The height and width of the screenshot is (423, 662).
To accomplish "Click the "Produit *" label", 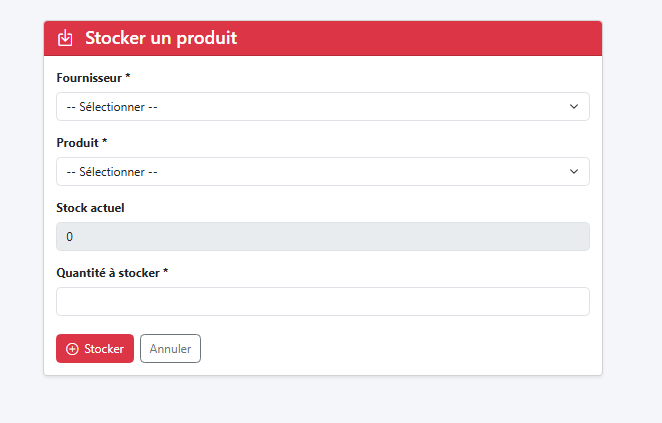I will pyautogui.click(x=81, y=143).
